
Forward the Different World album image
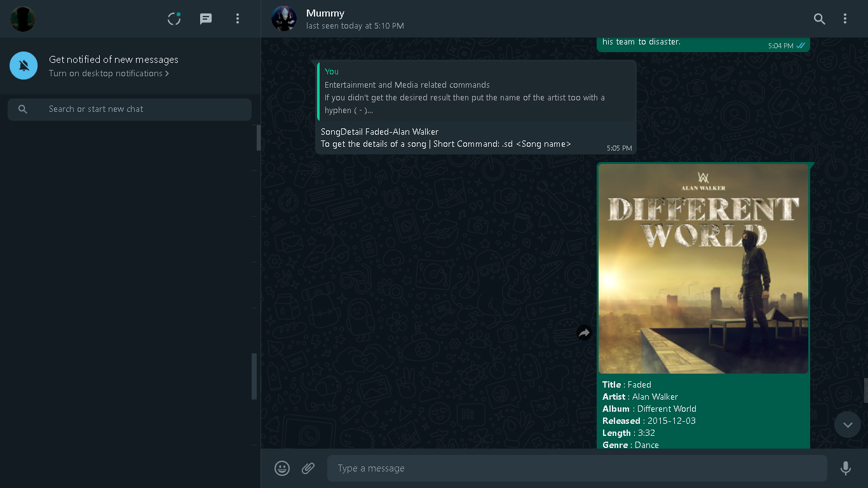click(x=584, y=332)
